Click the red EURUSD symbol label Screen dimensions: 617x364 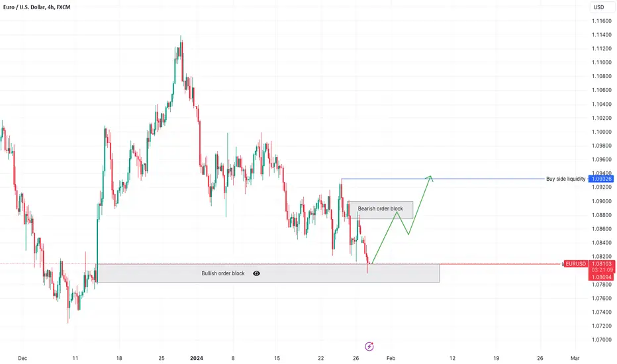pyautogui.click(x=576, y=263)
